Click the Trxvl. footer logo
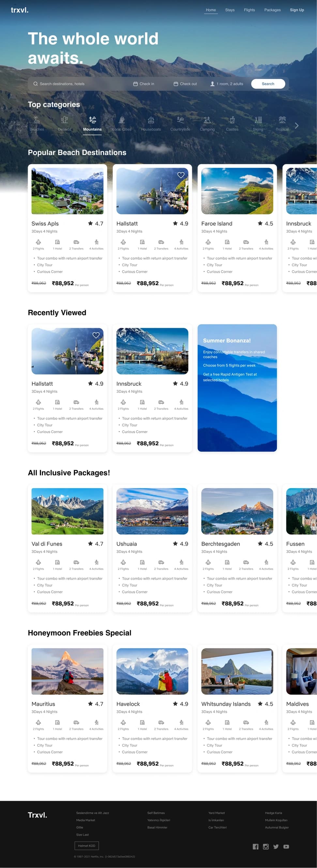Viewport: 317px width, 868px height. point(38,815)
